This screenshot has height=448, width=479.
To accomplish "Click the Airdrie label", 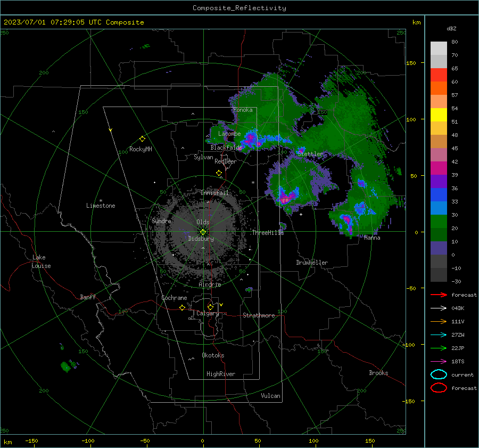I will [x=210, y=284].
